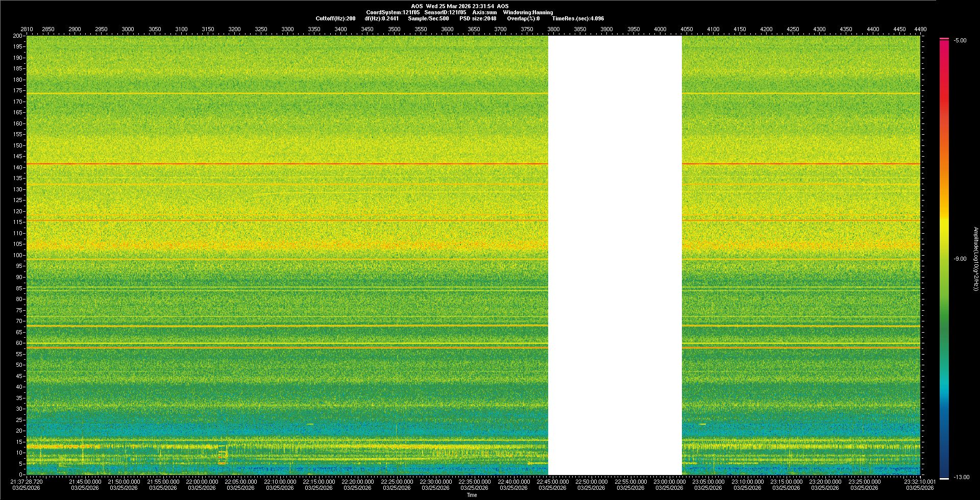Click the Windowing:Hanning header text

(x=527, y=12)
